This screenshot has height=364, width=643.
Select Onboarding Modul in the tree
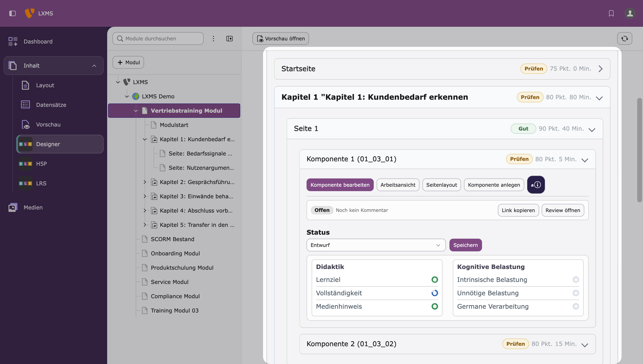coord(175,253)
